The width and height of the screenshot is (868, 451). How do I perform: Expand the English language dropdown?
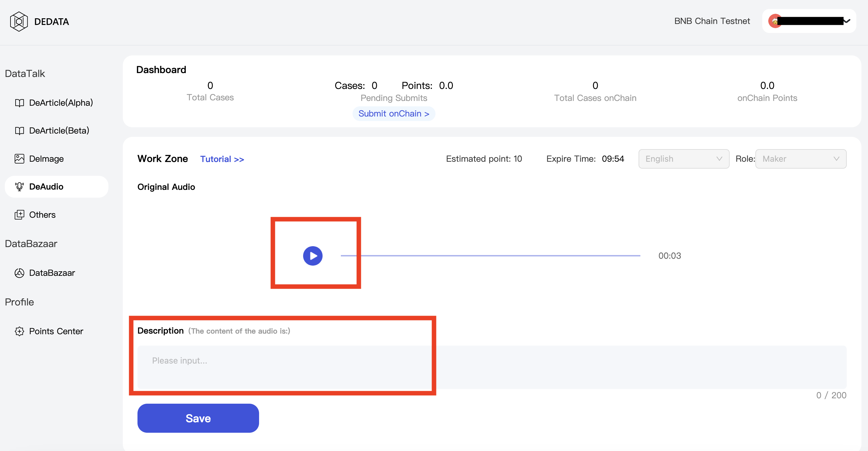(684, 159)
